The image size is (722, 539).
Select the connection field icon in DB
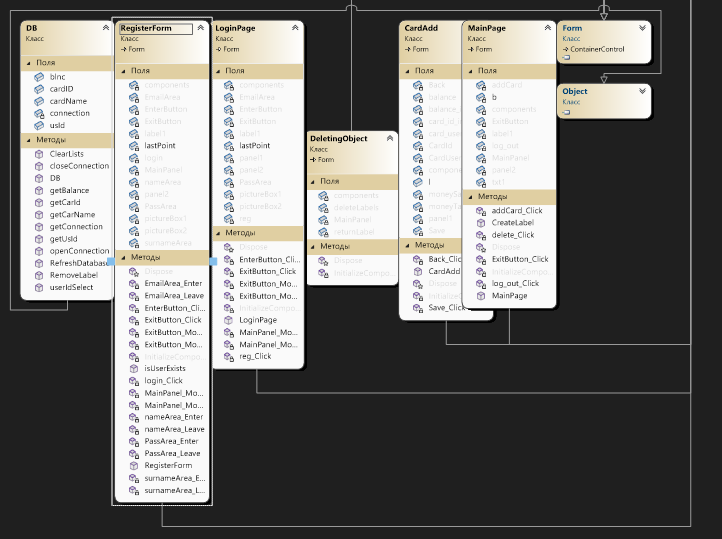click(39, 113)
